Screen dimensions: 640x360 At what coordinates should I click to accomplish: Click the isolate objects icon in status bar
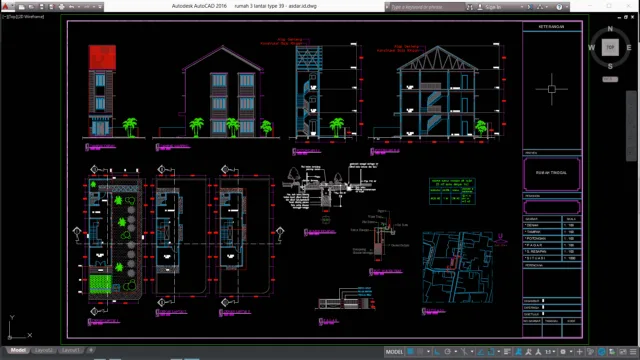pyautogui.click(x=612, y=352)
